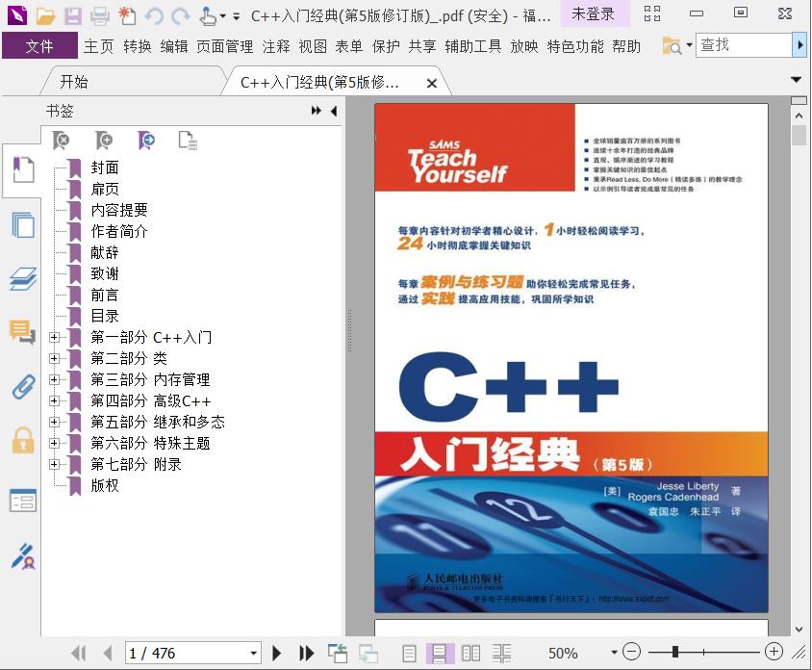Select the 内容提要 bookmark
The height and width of the screenshot is (670, 812).
click(119, 210)
